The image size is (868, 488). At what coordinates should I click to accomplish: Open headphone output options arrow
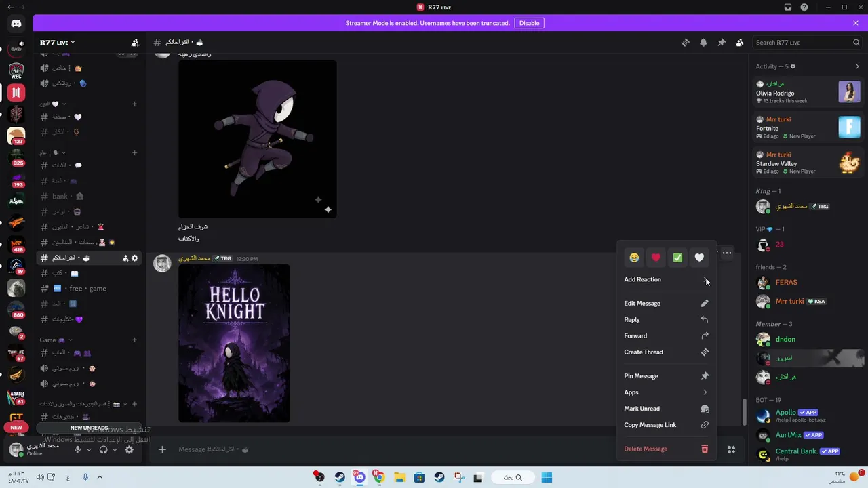pos(114,449)
